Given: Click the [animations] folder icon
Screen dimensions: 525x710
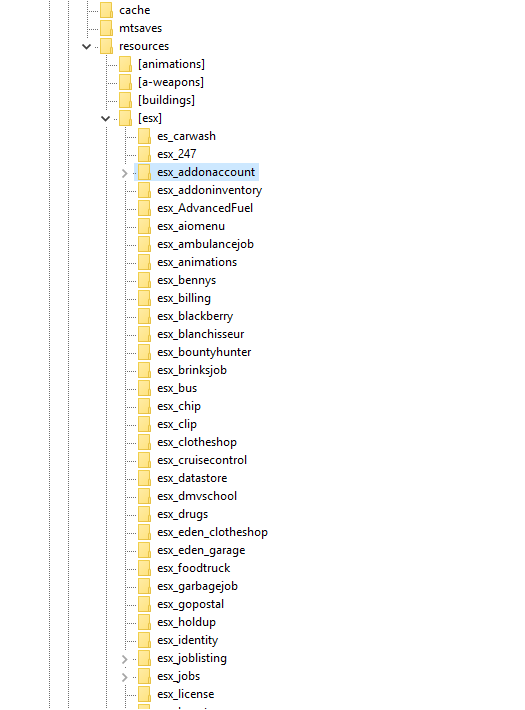Looking at the screenshot, I should click(125, 64).
